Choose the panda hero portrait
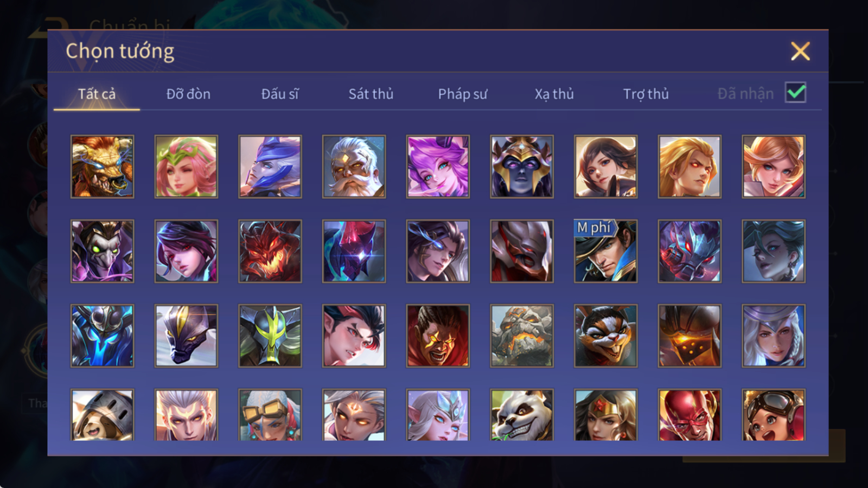The image size is (868, 488). pos(522,414)
